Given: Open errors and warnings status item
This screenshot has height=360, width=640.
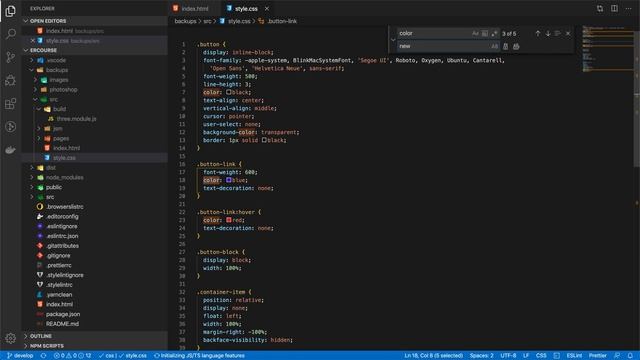Looking at the screenshot, I should 72,356.
